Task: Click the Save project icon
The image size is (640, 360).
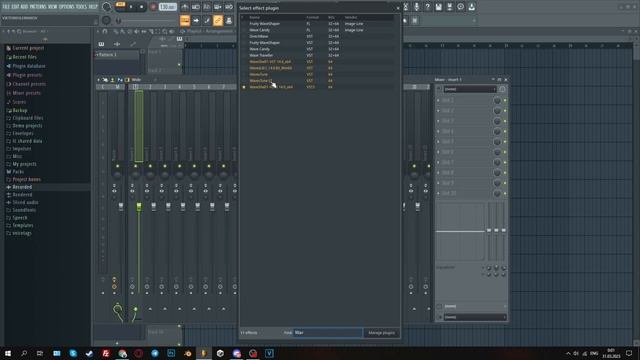Action: [438, 7]
